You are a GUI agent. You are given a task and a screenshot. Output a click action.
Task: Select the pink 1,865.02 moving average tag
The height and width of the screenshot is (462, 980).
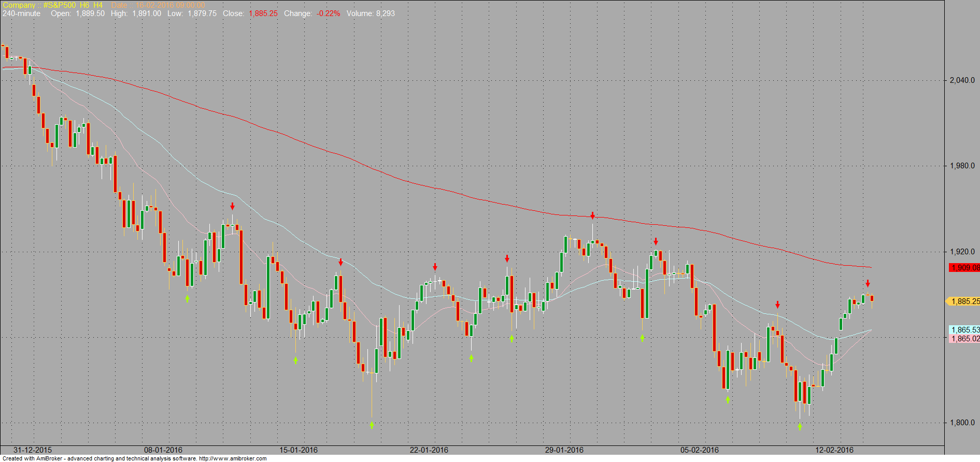pyautogui.click(x=964, y=339)
